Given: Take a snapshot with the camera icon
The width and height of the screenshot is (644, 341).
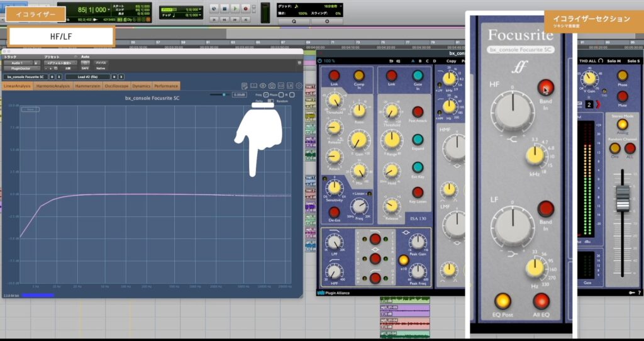Looking at the screenshot, I should pyautogui.click(x=272, y=86).
